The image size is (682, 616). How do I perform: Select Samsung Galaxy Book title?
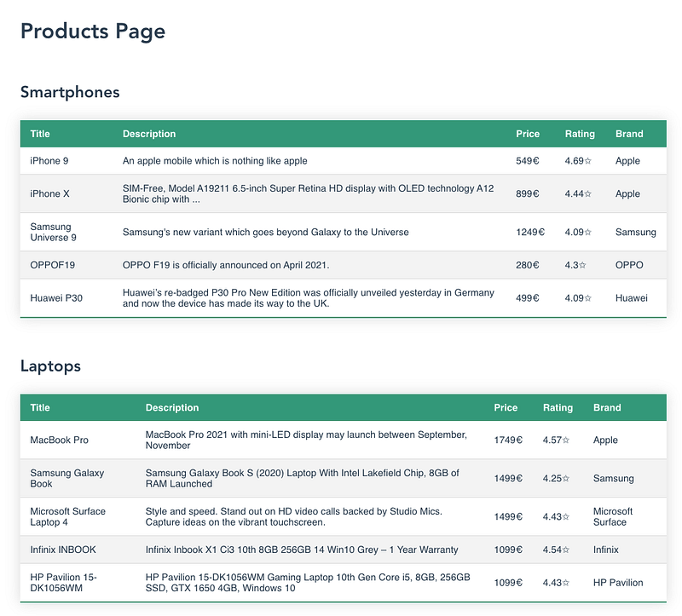[x=67, y=478]
